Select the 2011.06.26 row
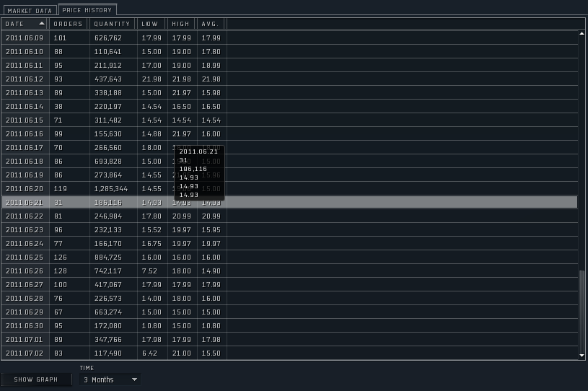The width and height of the screenshot is (588, 391). 289,271
